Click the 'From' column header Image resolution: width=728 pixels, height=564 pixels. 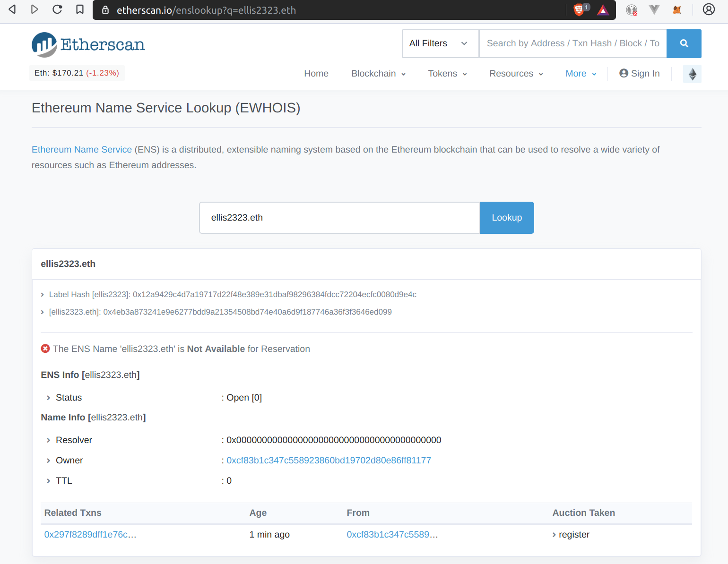358,513
